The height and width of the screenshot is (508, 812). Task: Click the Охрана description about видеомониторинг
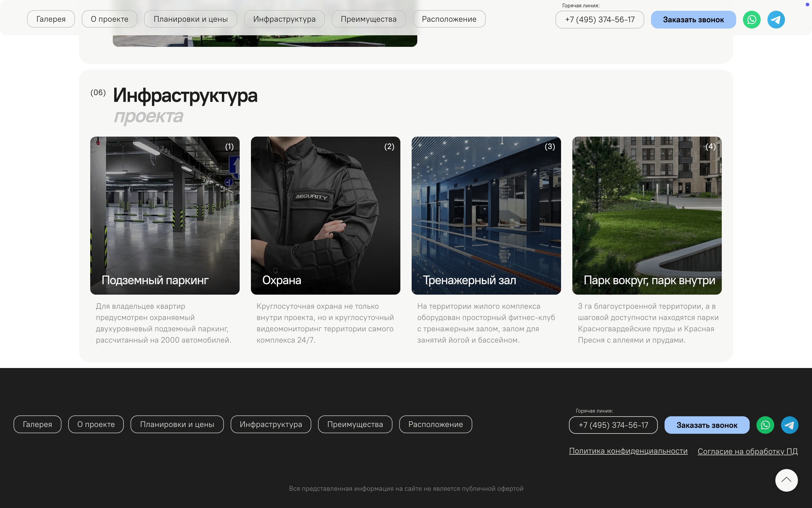click(x=325, y=323)
